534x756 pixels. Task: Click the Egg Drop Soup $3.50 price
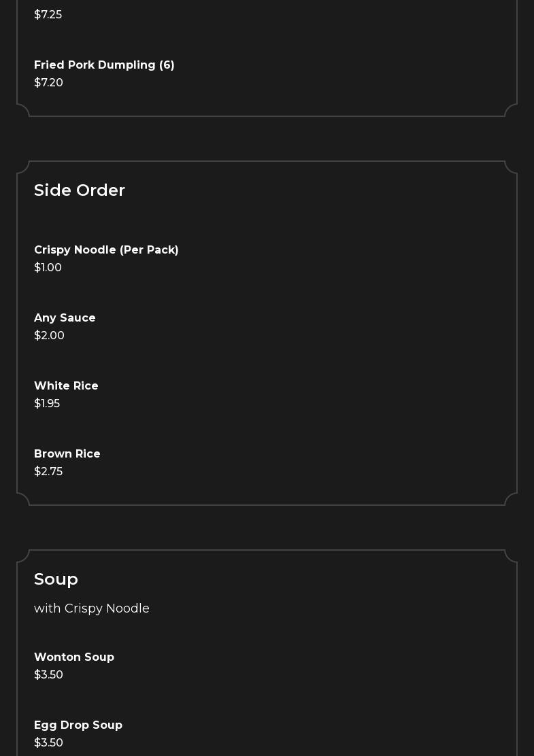(x=48, y=743)
